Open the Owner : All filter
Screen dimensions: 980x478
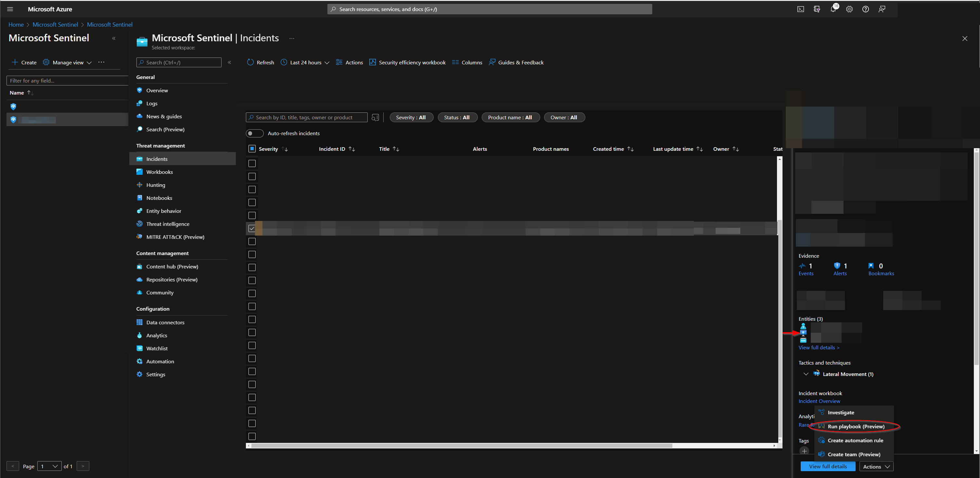[564, 117]
